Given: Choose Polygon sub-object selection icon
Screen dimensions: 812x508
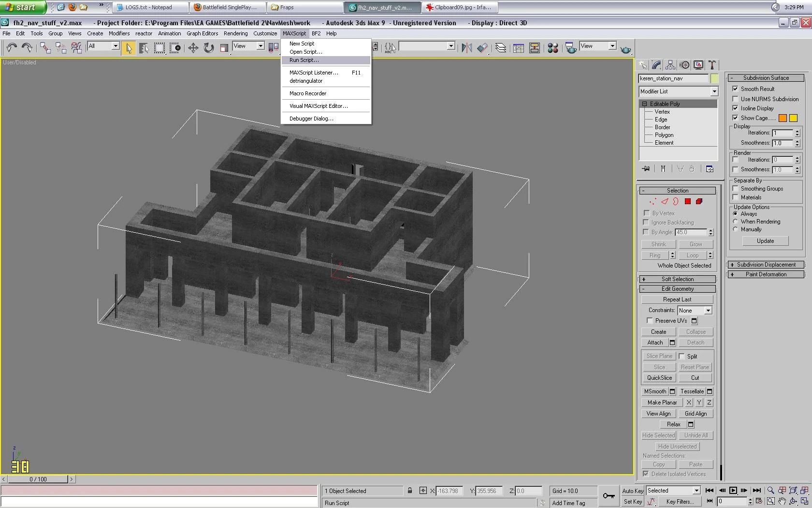Looking at the screenshot, I should point(687,201).
